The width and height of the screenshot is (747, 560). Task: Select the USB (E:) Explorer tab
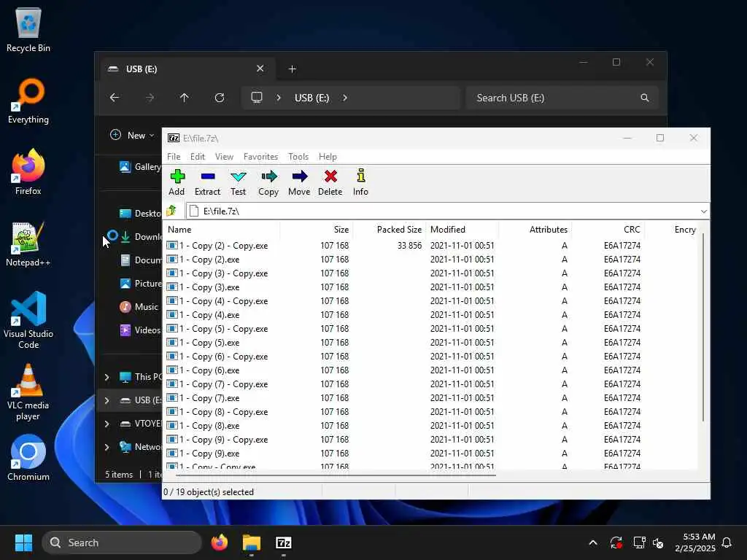tap(187, 69)
